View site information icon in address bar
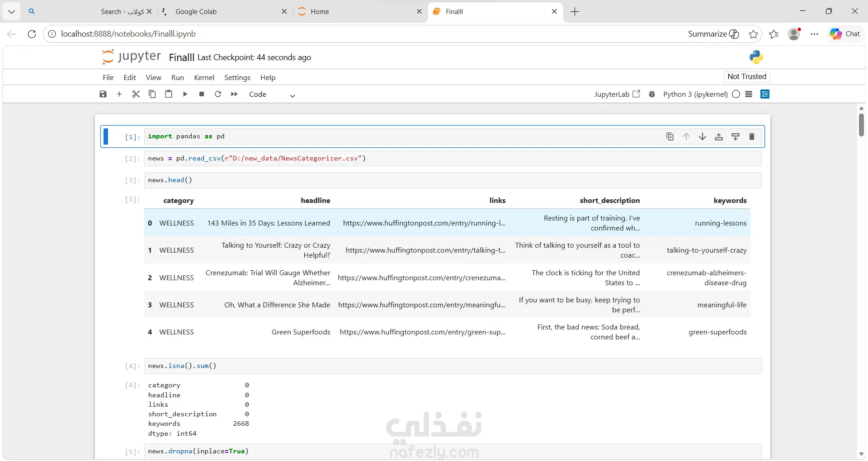The width and height of the screenshot is (868, 461). tap(52, 34)
